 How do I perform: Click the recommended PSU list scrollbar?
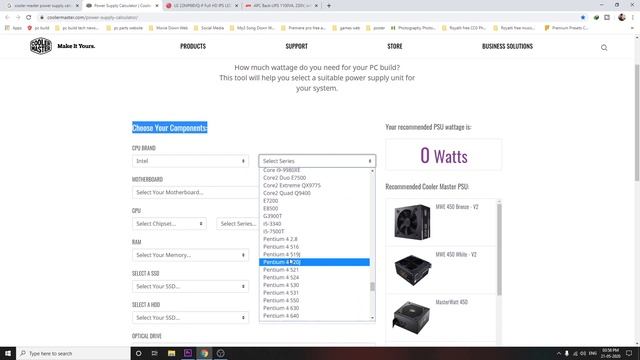(x=499, y=249)
